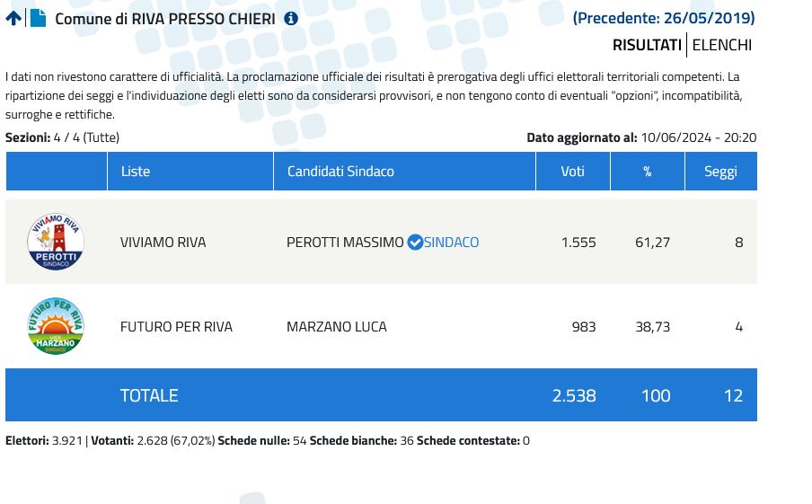This screenshot has width=812, height=504.
Task: Click the percentage column header
Action: pos(647,172)
